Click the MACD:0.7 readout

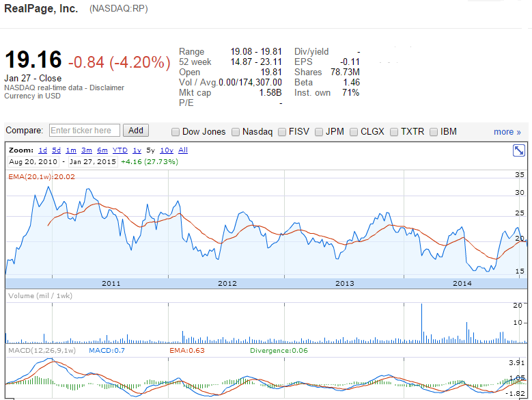(x=107, y=350)
